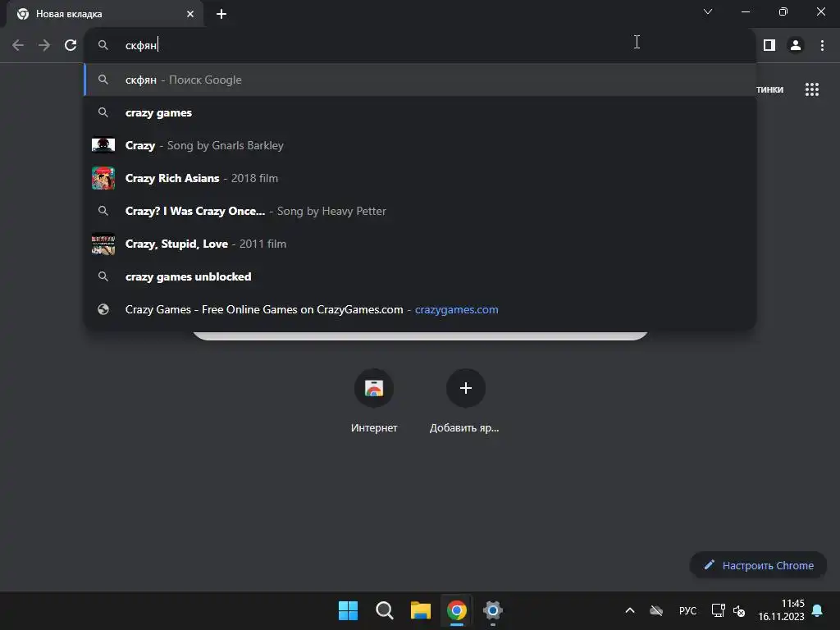Open the Интернет shortcut tile

[x=374, y=400]
